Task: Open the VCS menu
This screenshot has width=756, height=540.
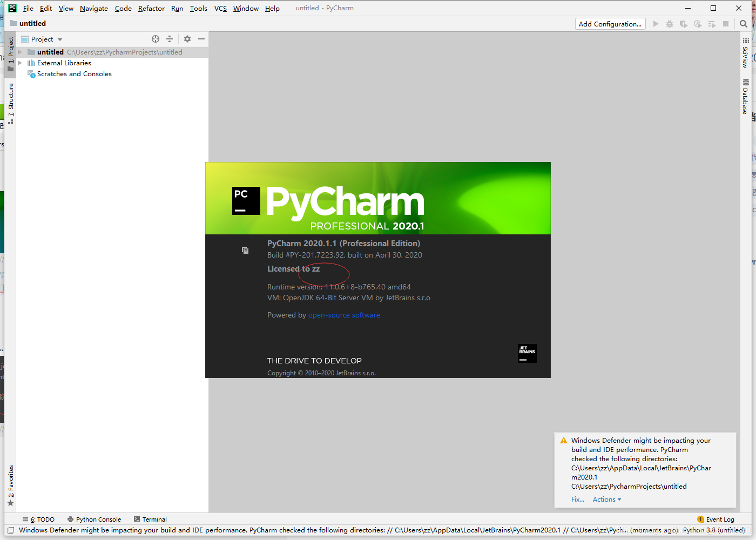Action: click(220, 8)
